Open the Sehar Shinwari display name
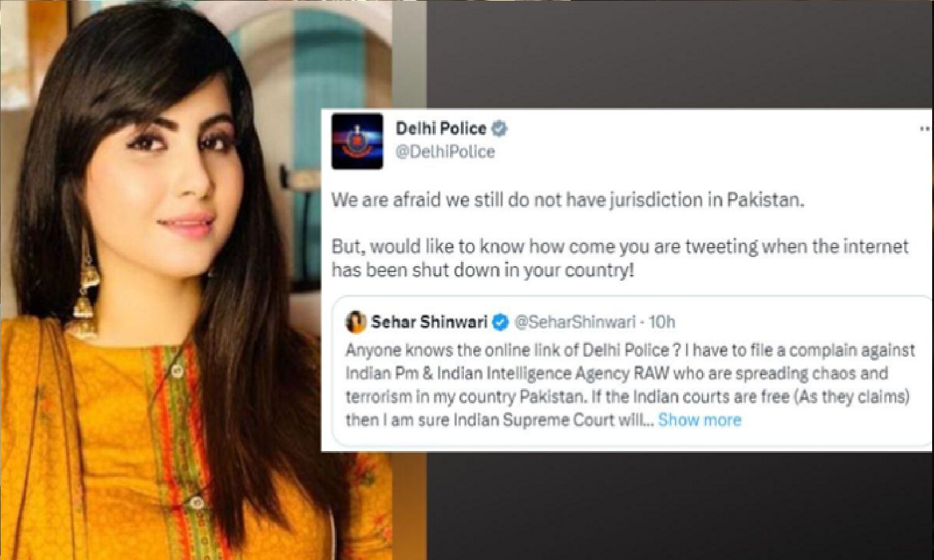The width and height of the screenshot is (934, 560). pos(429,322)
